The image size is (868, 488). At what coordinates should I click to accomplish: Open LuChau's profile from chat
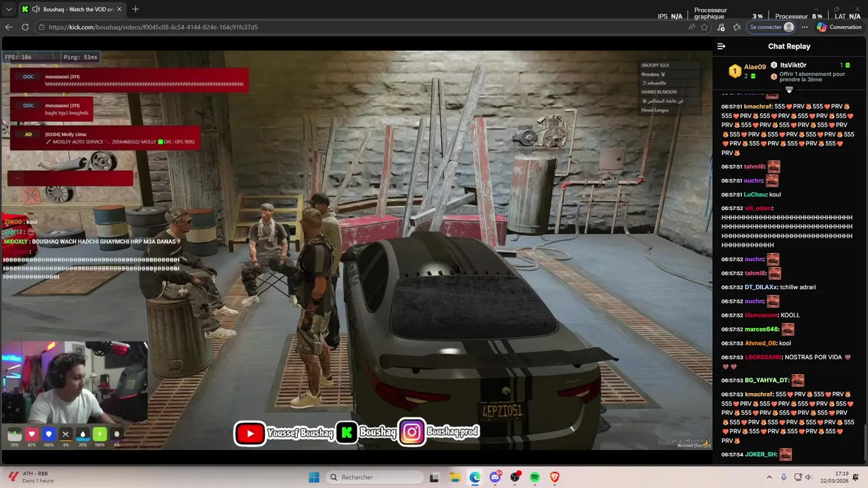pos(755,195)
